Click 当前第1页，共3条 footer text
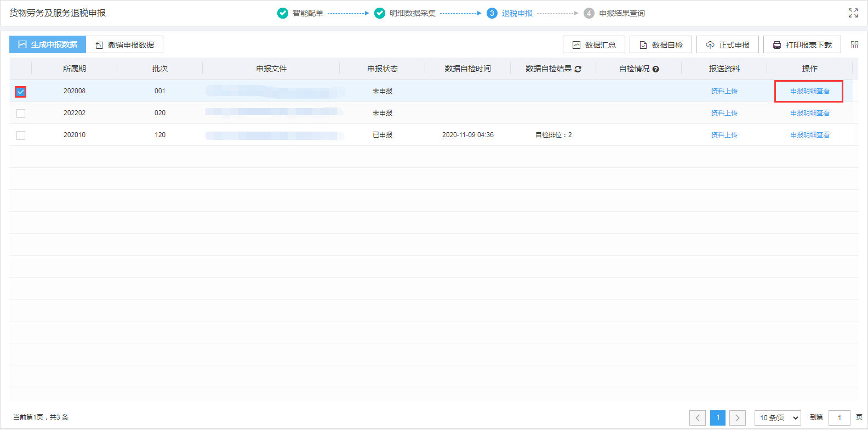 41,417
